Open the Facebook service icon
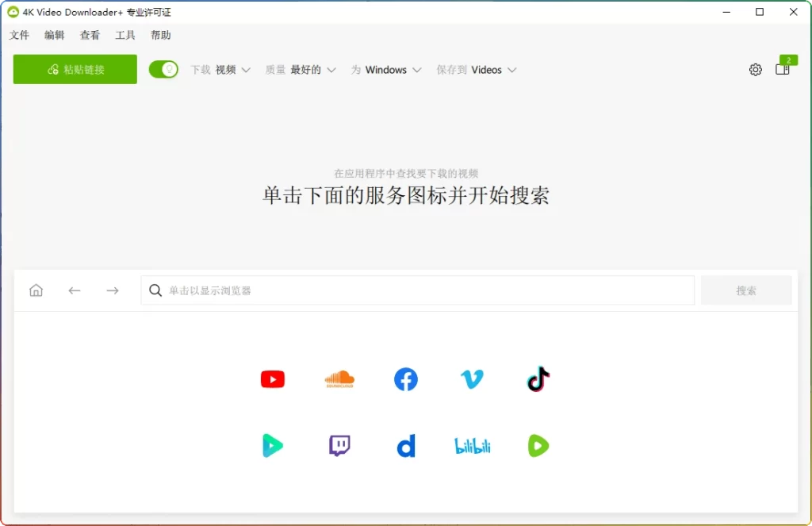This screenshot has height=526, width=812. (x=406, y=379)
